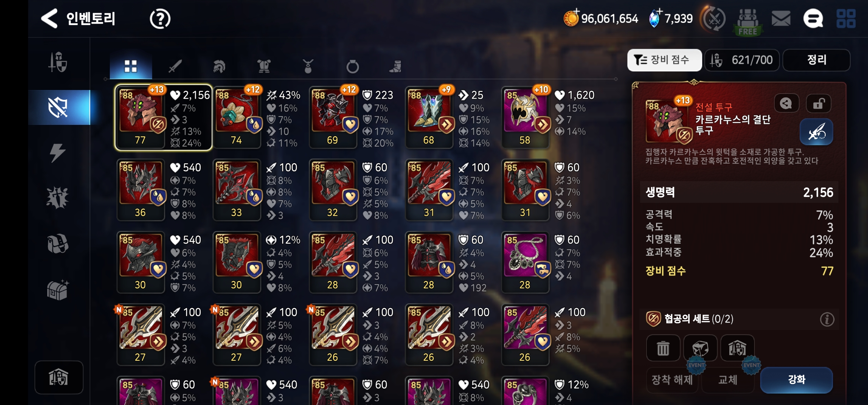
Task: Go back using the inventory back arrow
Action: (49, 18)
